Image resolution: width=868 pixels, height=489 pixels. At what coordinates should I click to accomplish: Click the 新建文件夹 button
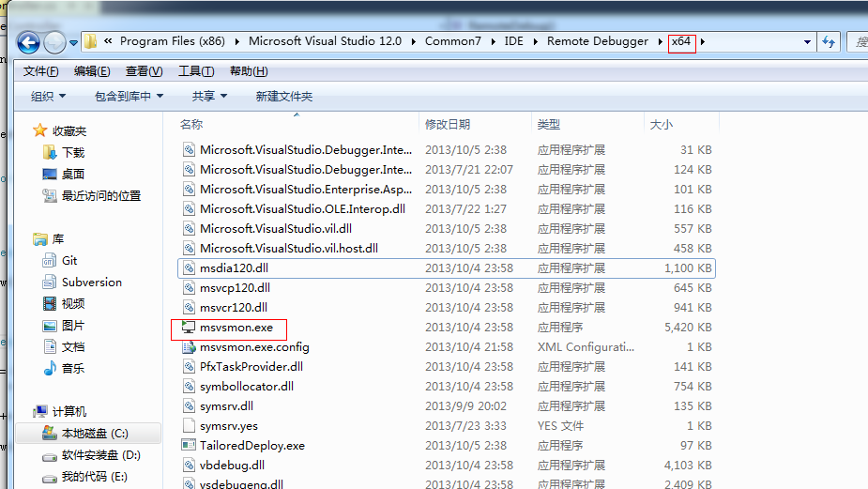point(284,97)
